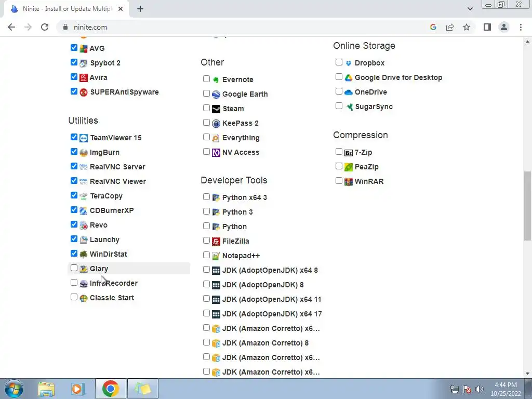The image size is (532, 399).
Task: Click the page scrollbar thumb
Action: click(x=528, y=206)
